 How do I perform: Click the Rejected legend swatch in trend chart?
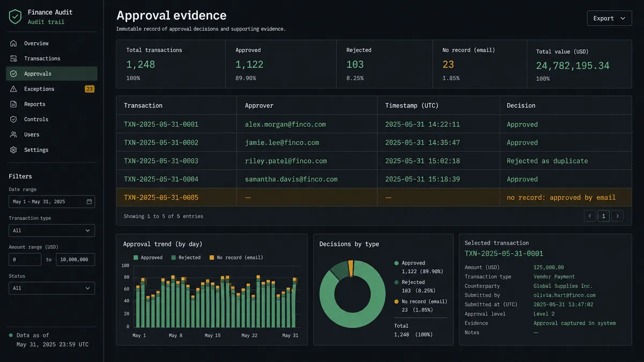pos(173,258)
